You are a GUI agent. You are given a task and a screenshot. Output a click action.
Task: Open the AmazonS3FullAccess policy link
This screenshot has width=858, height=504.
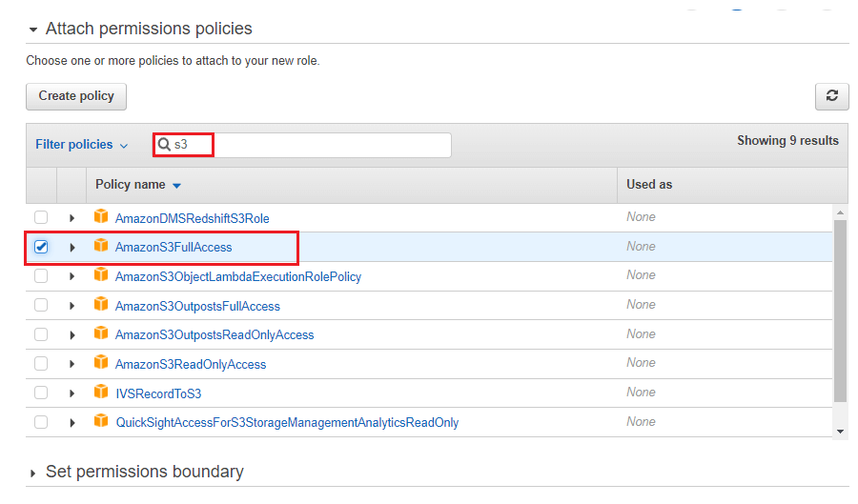click(174, 247)
